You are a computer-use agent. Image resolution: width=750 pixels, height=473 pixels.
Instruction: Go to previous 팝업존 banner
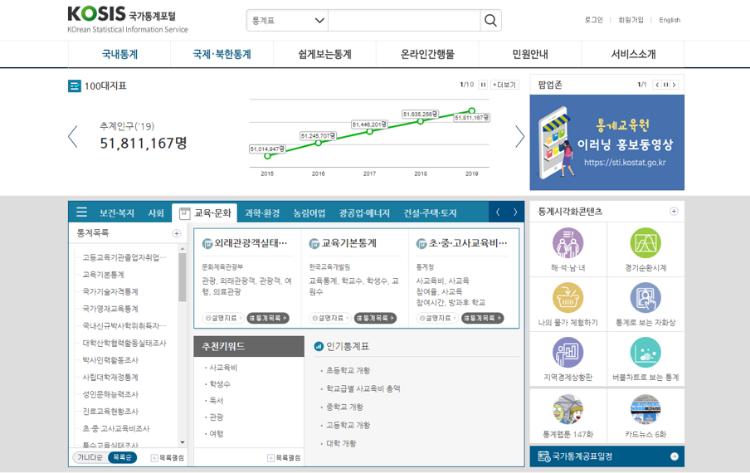click(x=657, y=85)
